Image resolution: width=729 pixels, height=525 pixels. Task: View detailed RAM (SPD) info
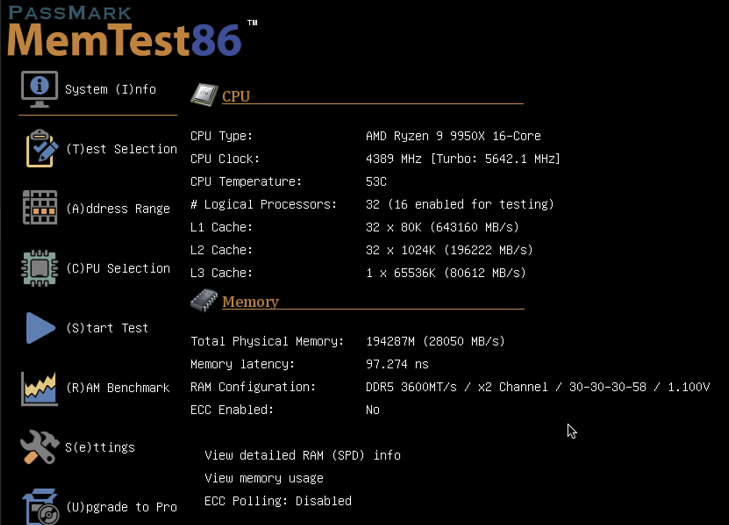(x=303, y=455)
